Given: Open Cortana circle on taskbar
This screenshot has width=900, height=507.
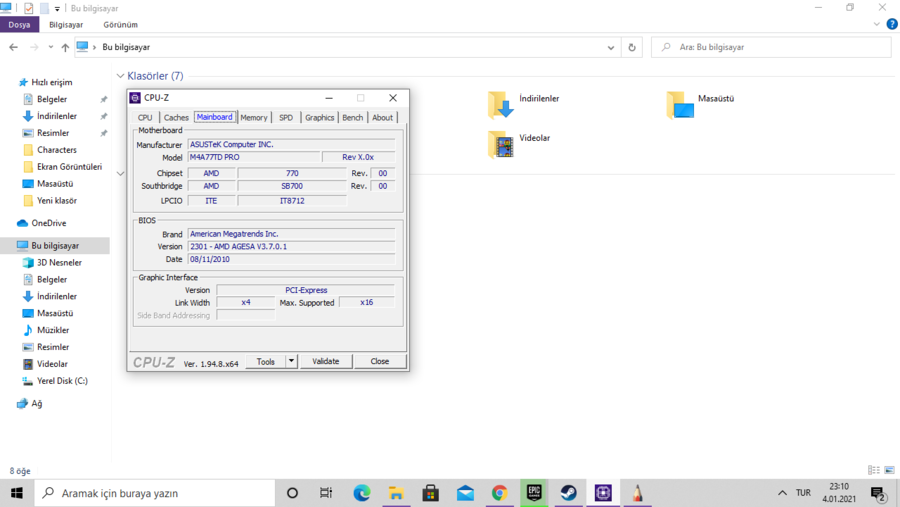Looking at the screenshot, I should 292,493.
